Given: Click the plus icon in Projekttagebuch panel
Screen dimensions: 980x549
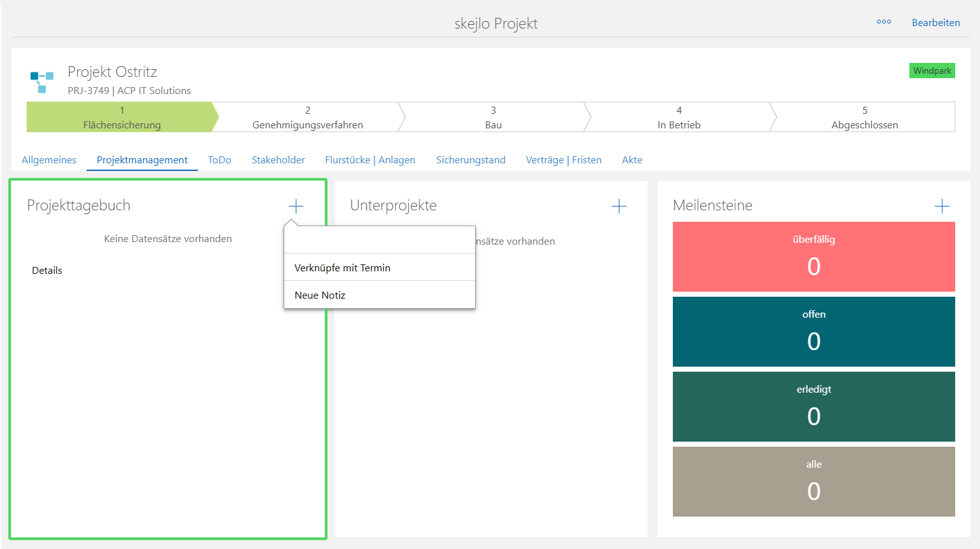Looking at the screenshot, I should click(296, 206).
